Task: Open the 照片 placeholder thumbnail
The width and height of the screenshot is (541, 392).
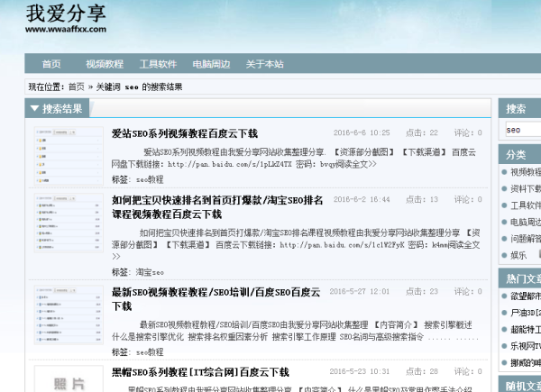Action: click(x=69, y=379)
